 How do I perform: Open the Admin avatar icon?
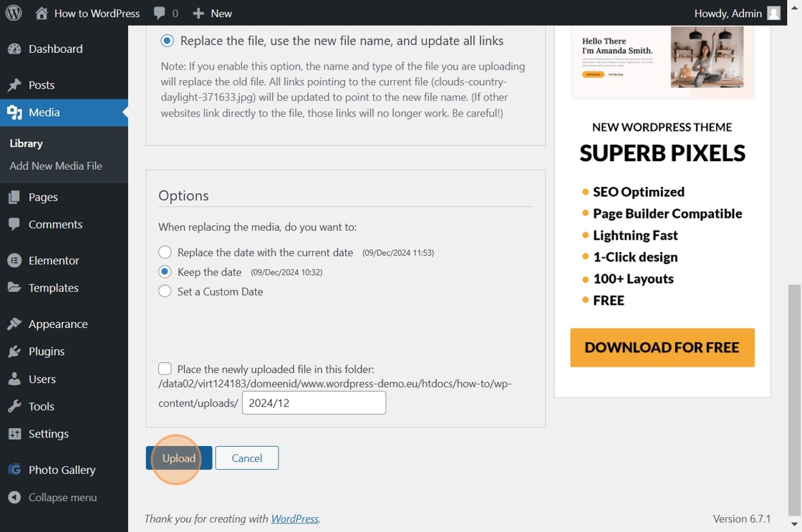coord(774,14)
